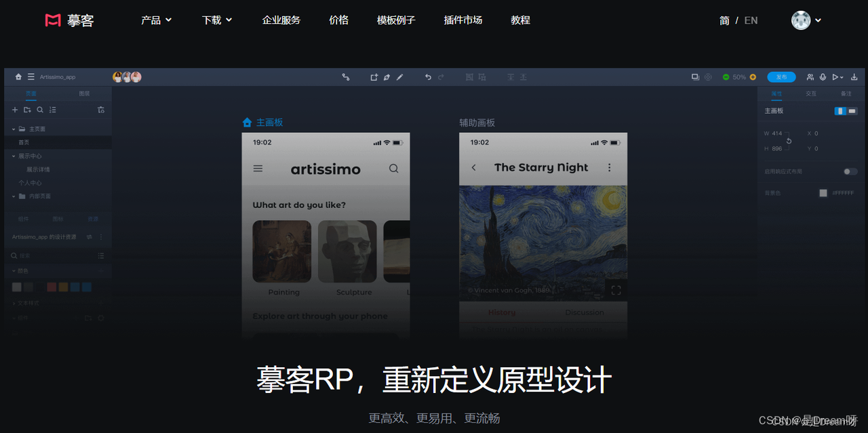Switch to the 交互 tab in the right panel
The image size is (868, 433).
[811, 94]
